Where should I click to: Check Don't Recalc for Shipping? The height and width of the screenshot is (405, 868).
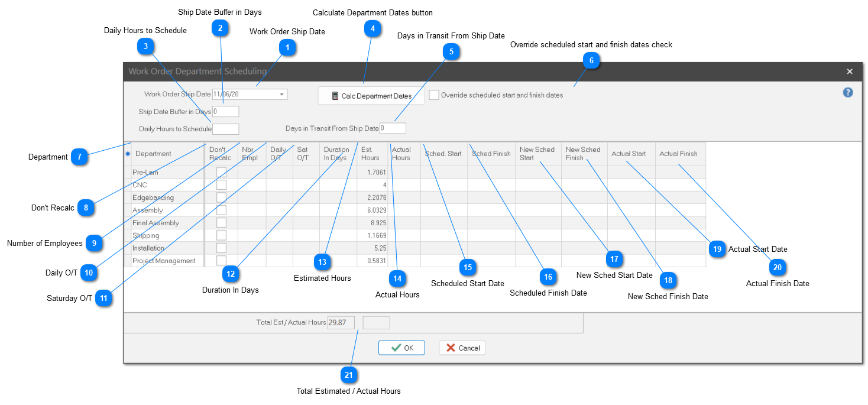click(221, 235)
